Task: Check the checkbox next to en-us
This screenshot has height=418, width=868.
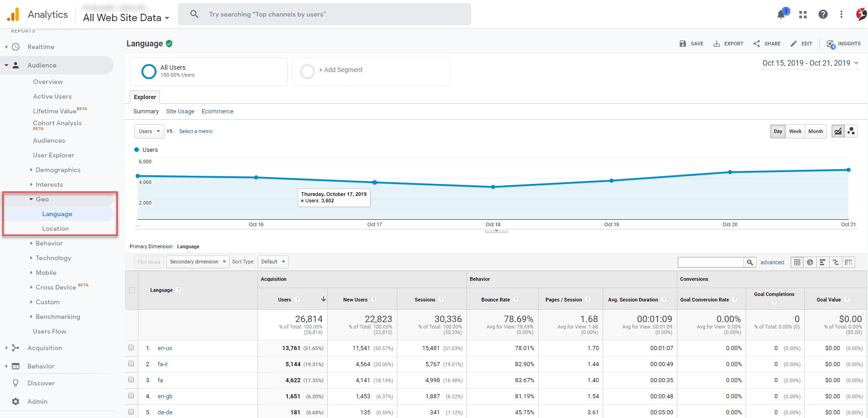Action: (x=132, y=348)
